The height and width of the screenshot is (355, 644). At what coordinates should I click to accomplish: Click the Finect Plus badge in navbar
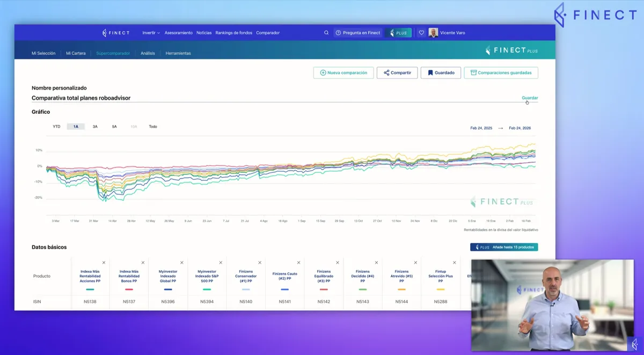(398, 33)
